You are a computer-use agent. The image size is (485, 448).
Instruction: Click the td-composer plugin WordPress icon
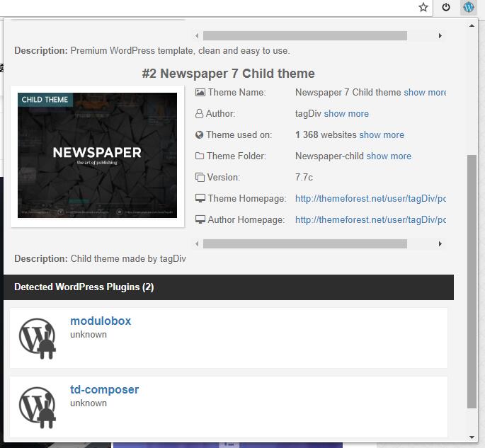38,406
